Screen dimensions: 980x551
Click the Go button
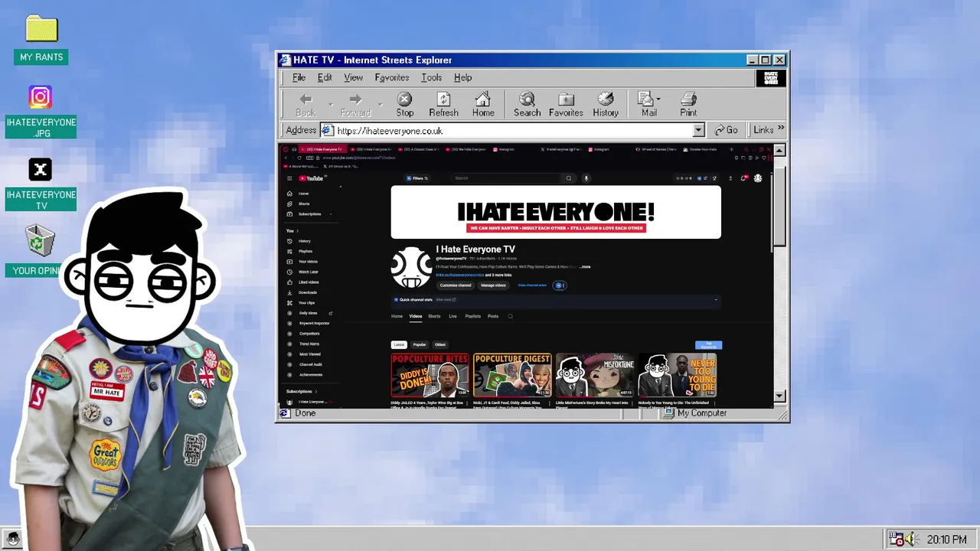coord(726,130)
